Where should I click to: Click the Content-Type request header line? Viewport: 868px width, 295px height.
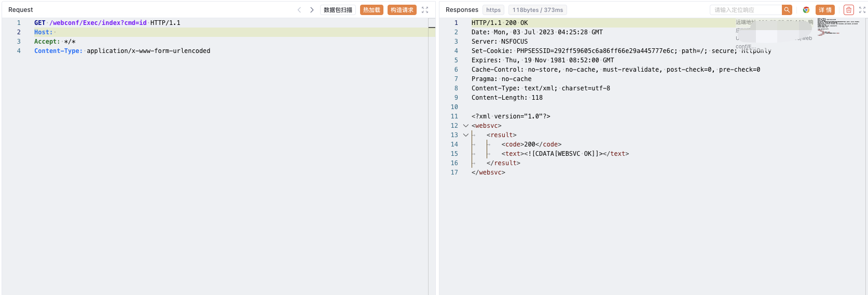122,51
